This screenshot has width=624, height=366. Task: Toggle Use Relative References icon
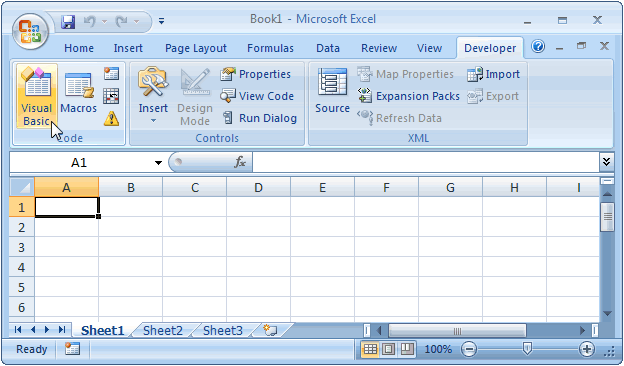coord(111,96)
